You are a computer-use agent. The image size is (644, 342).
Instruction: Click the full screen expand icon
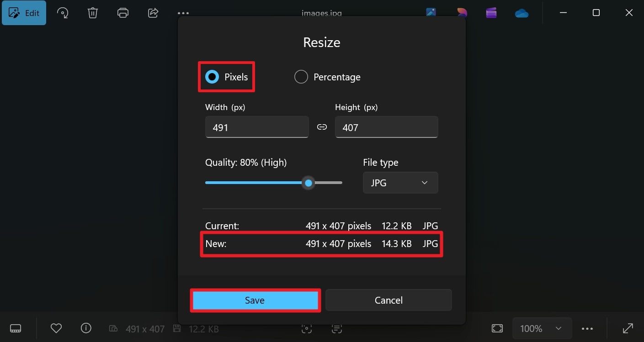pyautogui.click(x=628, y=328)
